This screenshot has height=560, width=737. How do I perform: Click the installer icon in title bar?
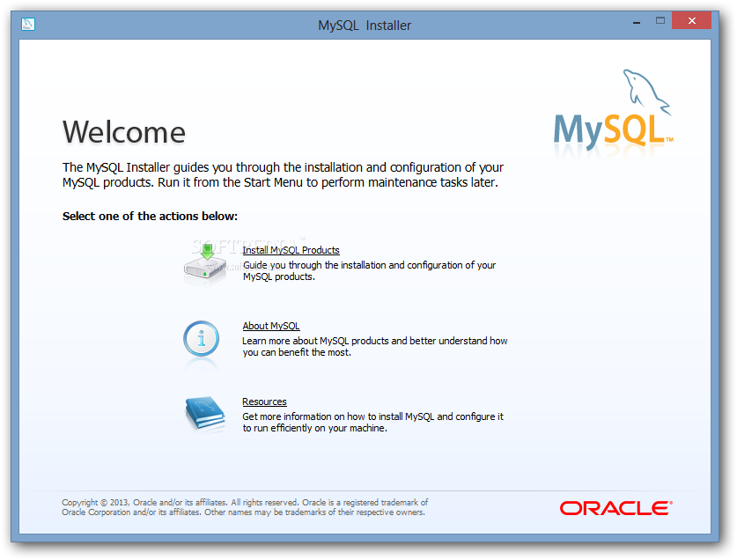click(x=28, y=24)
